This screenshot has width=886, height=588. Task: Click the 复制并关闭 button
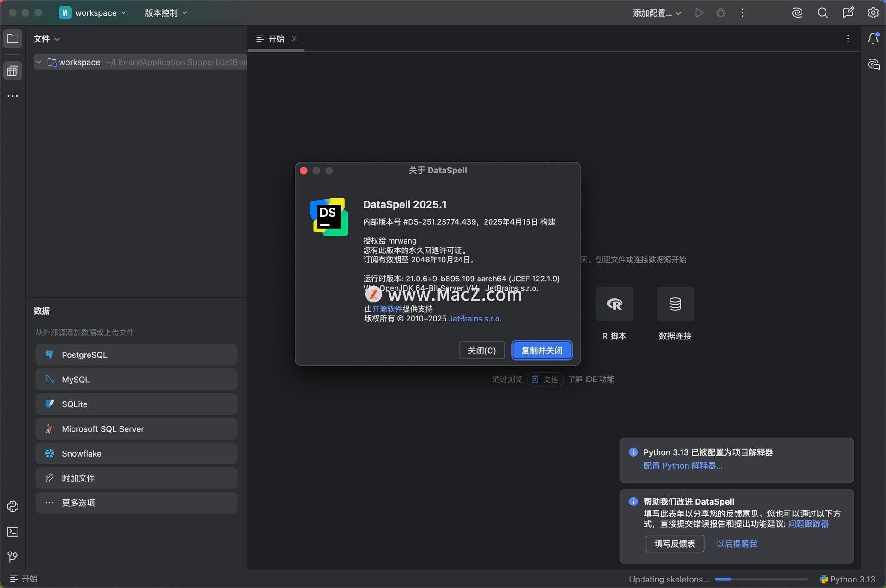point(542,350)
